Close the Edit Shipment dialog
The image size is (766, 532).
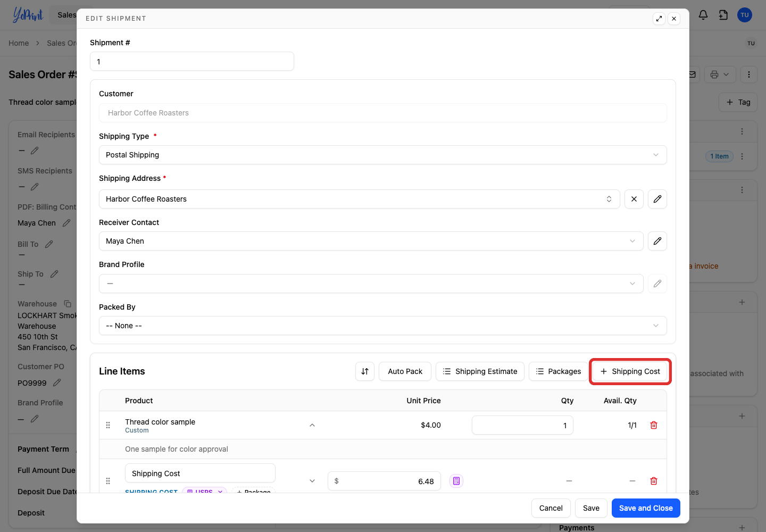[x=674, y=19]
